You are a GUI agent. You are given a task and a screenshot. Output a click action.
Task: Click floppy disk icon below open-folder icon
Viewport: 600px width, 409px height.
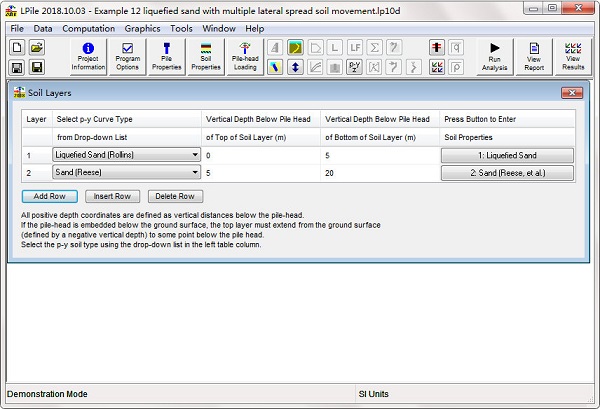pyautogui.click(x=37, y=67)
